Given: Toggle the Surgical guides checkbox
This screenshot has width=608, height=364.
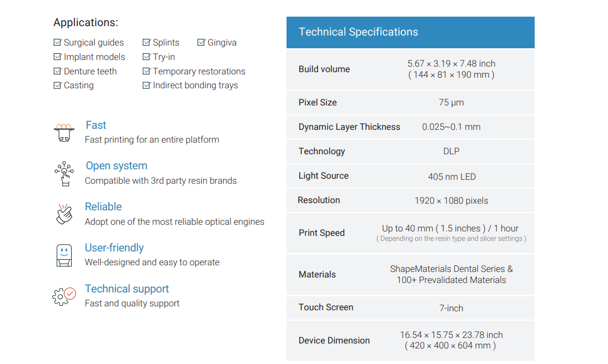Looking at the screenshot, I should pos(57,42).
